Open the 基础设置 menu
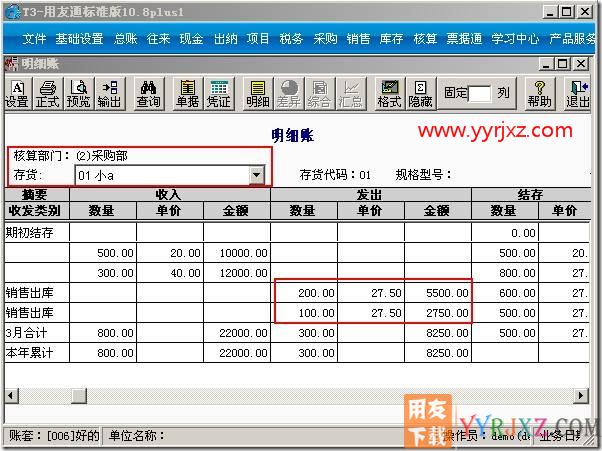 [x=79, y=39]
